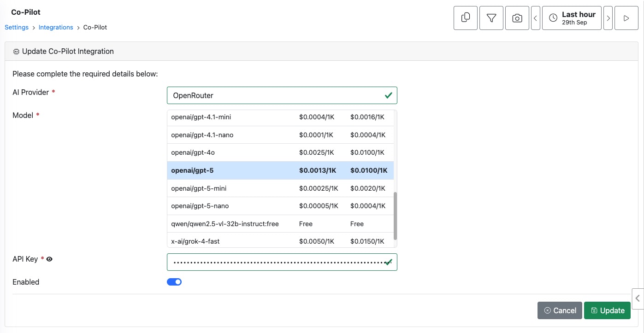Open the filter funnel icon
This screenshot has height=333, width=644.
tap(491, 18)
